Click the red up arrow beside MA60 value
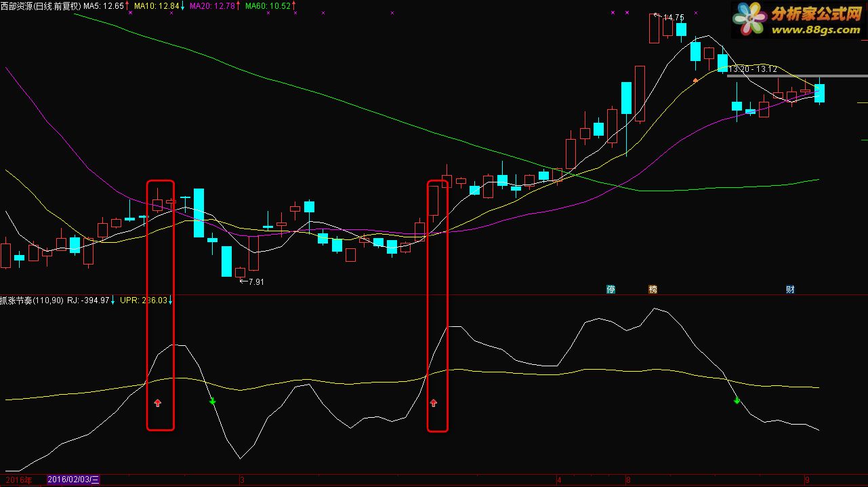 click(294, 5)
